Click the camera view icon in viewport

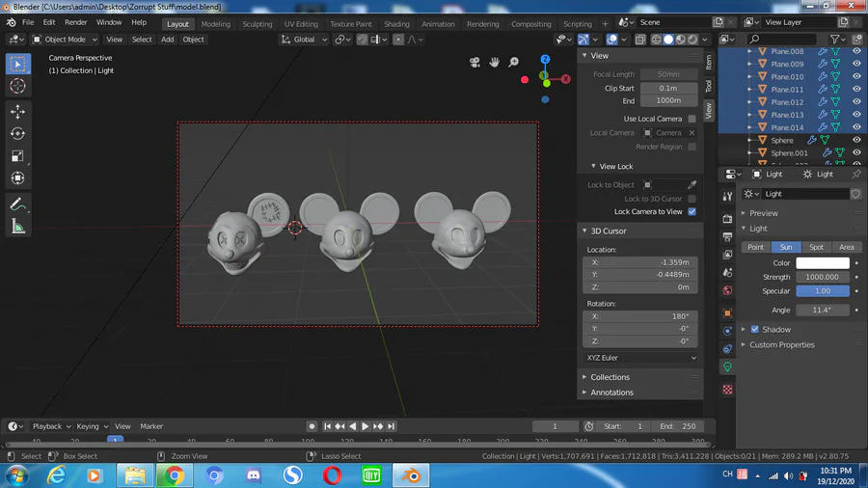click(475, 63)
